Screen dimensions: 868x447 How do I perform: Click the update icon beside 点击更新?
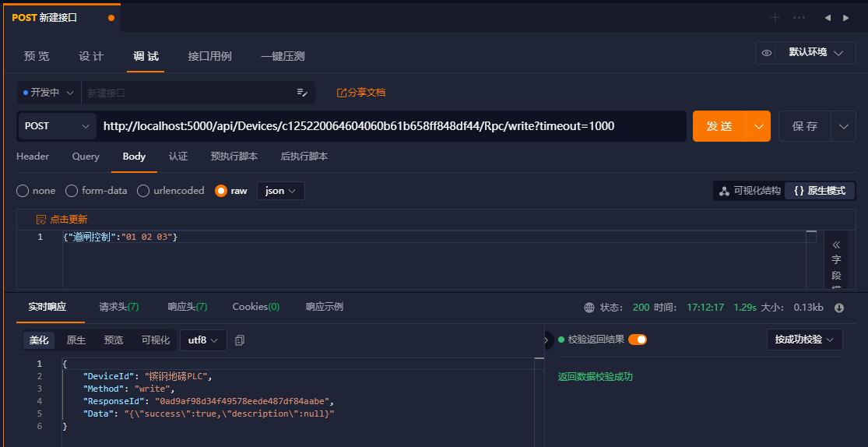point(41,220)
